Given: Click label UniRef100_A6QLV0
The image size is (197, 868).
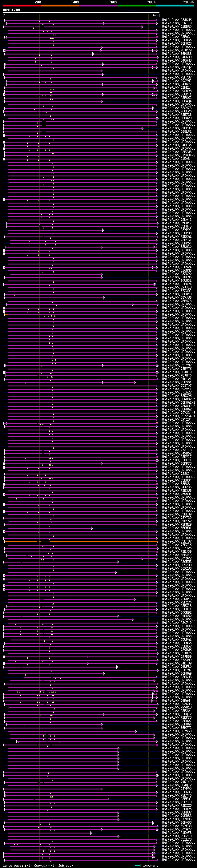Looking at the screenshot, I should pyautogui.click(x=177, y=111).
